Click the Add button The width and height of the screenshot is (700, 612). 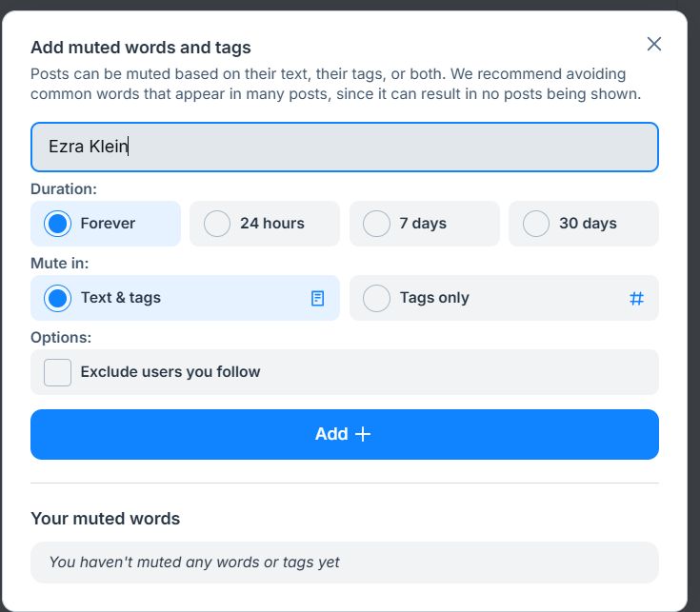pos(344,434)
